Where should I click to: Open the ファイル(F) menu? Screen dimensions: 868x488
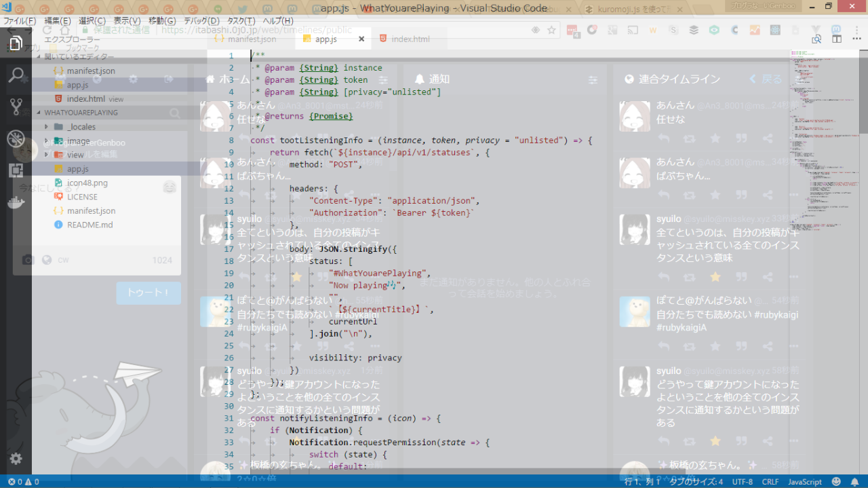(x=19, y=21)
